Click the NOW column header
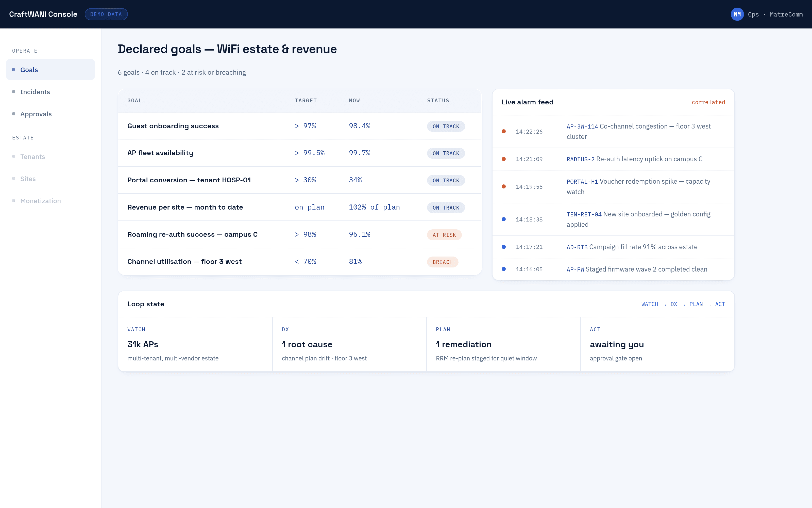812x508 pixels. (x=354, y=101)
